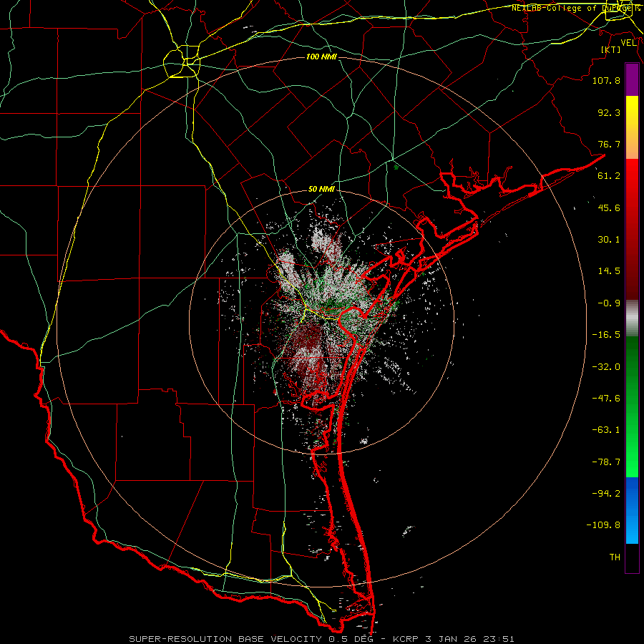Click the -32.0 velocity scale value

[606, 367]
